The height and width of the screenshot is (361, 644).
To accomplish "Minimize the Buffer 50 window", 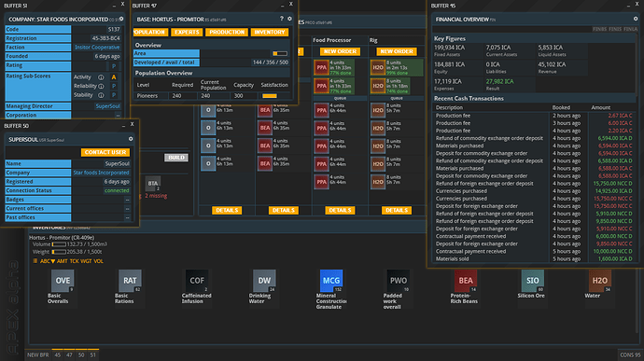I will 123,126.
